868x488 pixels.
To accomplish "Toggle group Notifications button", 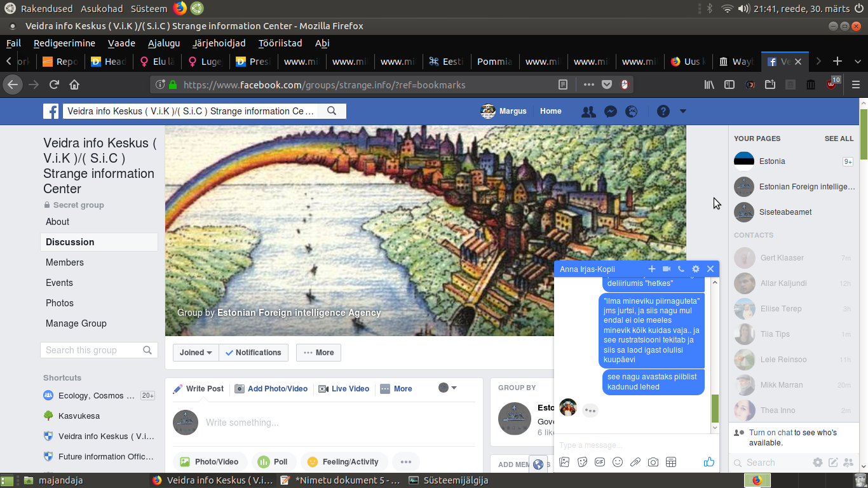I will (x=254, y=353).
